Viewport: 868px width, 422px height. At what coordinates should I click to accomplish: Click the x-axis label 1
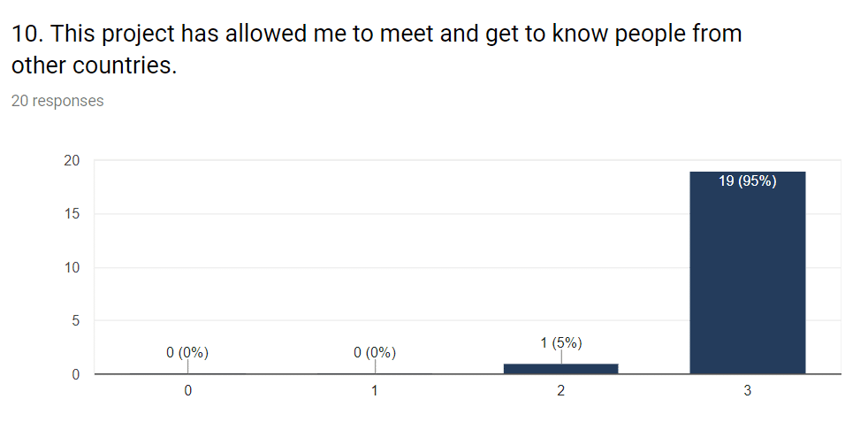pyautogui.click(x=374, y=391)
